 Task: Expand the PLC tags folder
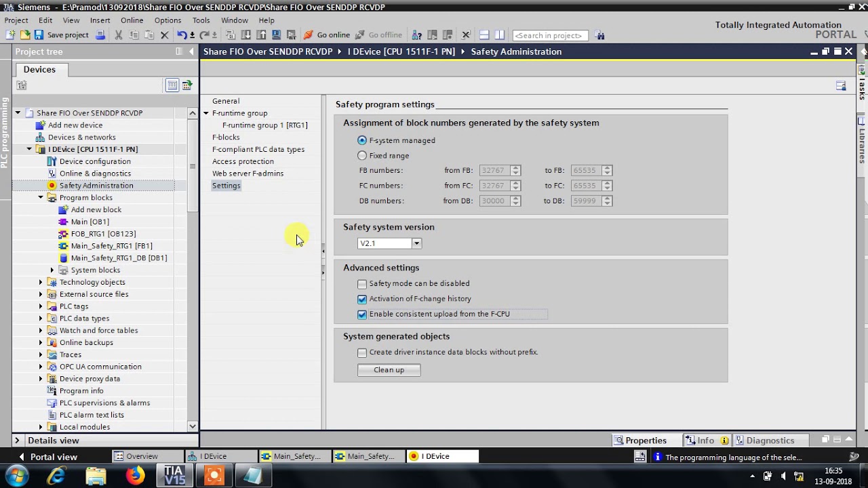pyautogui.click(x=41, y=306)
